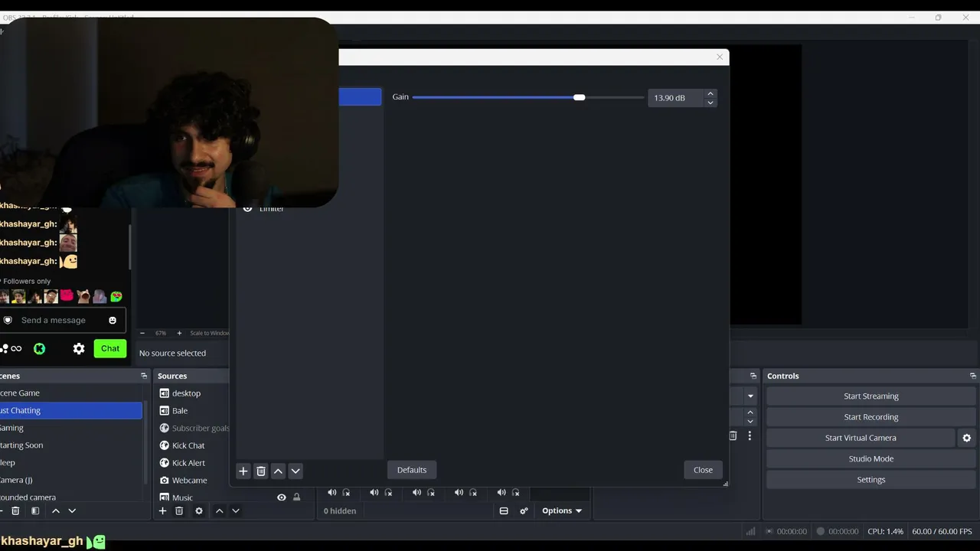Move scene down in the Scenes toolbar

point(72,510)
